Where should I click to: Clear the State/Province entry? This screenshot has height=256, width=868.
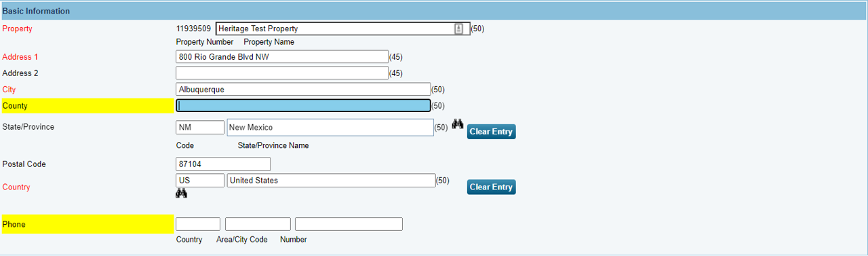click(491, 132)
